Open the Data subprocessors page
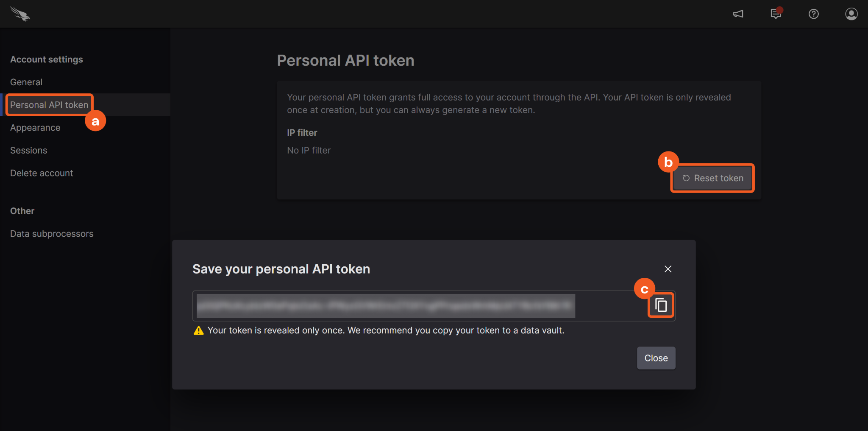Image resolution: width=868 pixels, height=431 pixels. click(x=52, y=234)
